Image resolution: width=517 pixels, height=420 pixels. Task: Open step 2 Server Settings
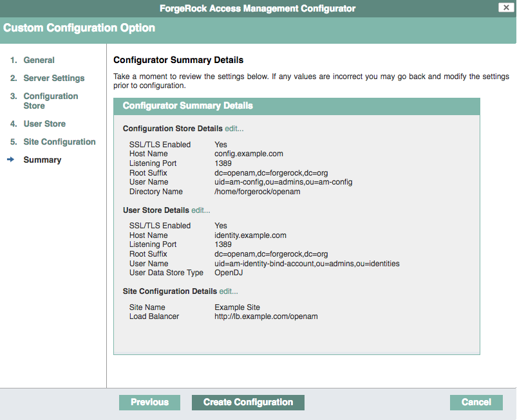[x=53, y=78]
